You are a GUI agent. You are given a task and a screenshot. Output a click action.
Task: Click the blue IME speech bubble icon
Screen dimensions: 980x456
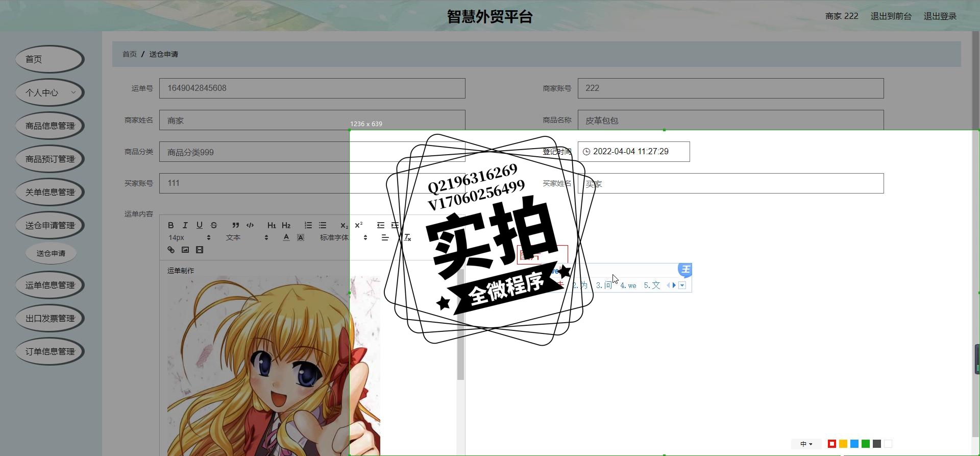point(685,270)
